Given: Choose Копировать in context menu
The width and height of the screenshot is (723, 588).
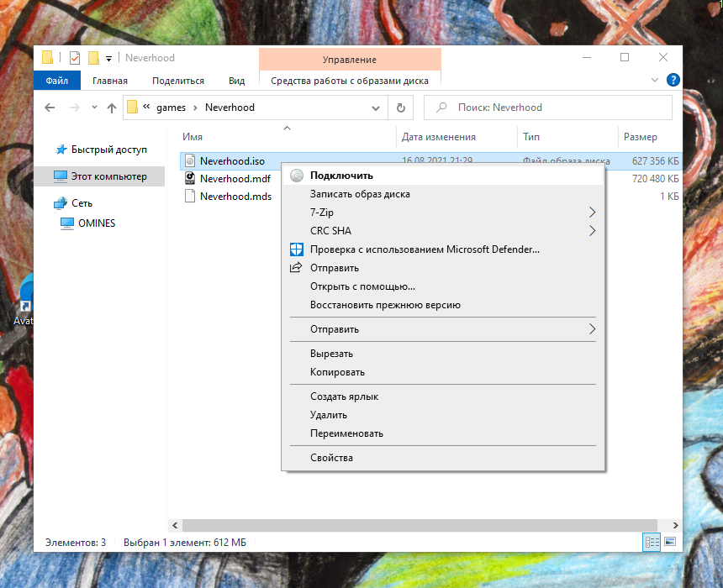Looking at the screenshot, I should click(443, 372).
